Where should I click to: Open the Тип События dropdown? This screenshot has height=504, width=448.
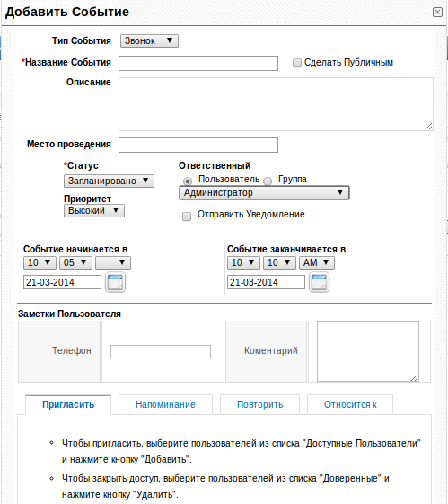coord(149,41)
